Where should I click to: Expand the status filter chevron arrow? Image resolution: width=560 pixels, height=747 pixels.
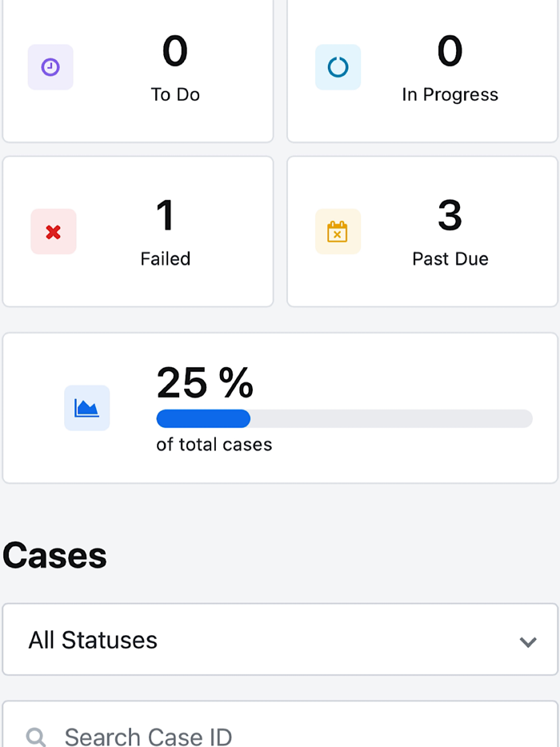527,641
